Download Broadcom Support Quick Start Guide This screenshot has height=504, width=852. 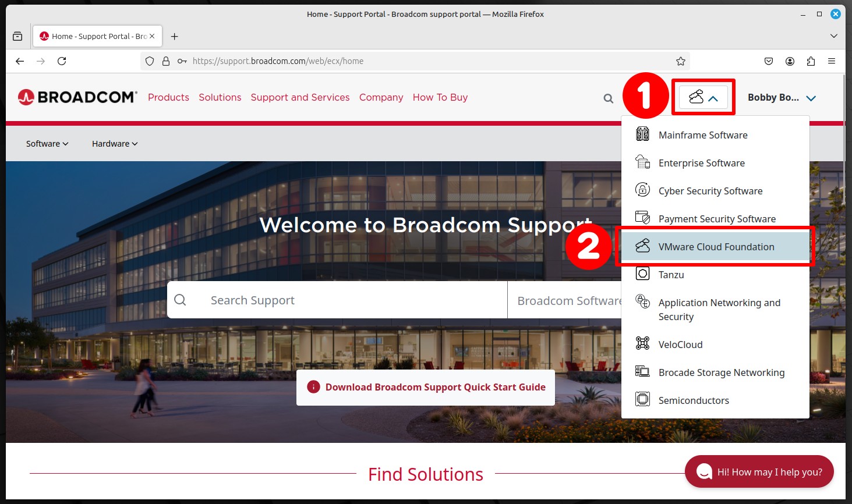[426, 387]
